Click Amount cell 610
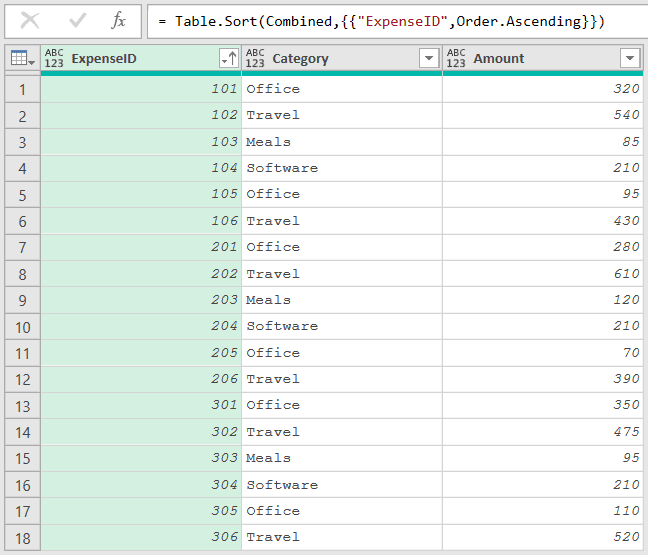 [x=543, y=274]
